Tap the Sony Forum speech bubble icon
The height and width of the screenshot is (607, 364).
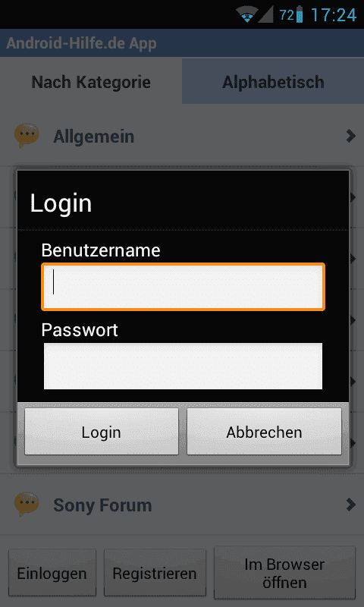click(27, 504)
